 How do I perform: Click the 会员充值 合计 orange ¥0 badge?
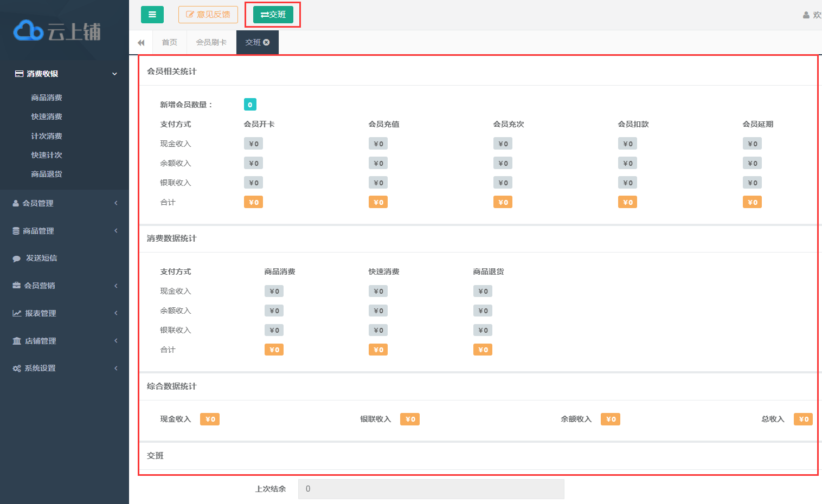click(x=378, y=202)
